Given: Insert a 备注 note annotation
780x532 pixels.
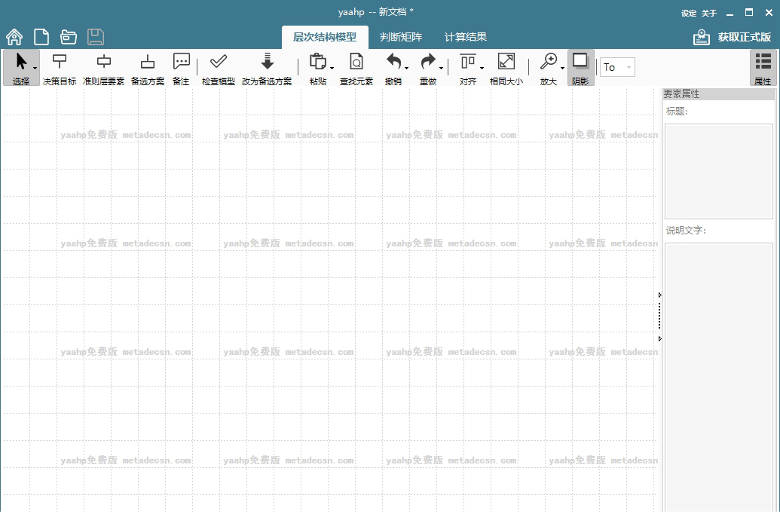Looking at the screenshot, I should pos(181,68).
